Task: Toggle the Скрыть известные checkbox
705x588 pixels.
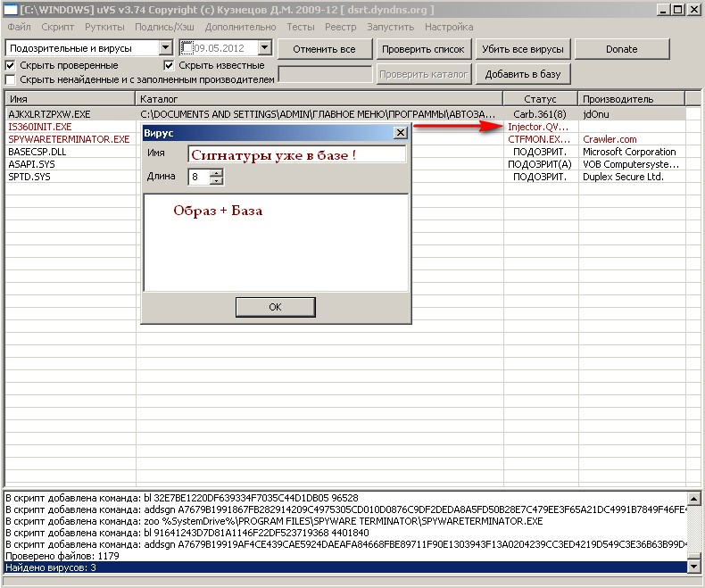Action: point(170,65)
